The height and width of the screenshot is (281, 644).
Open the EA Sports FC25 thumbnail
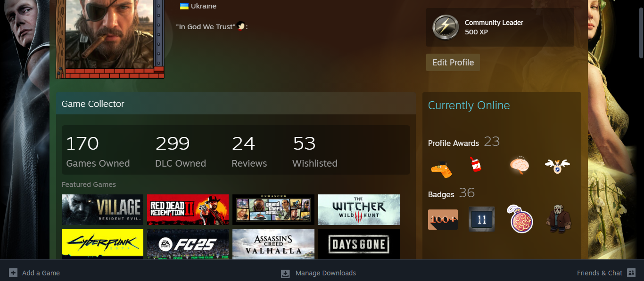click(188, 244)
